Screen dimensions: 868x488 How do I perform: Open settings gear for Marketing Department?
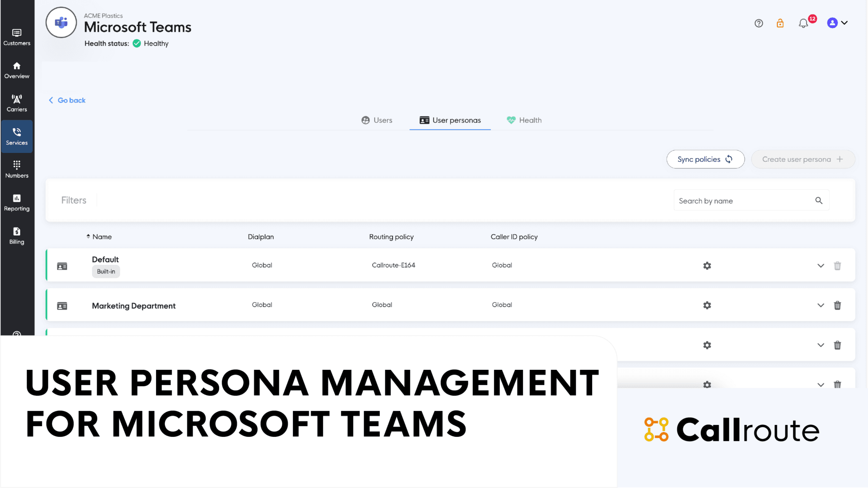(x=707, y=305)
